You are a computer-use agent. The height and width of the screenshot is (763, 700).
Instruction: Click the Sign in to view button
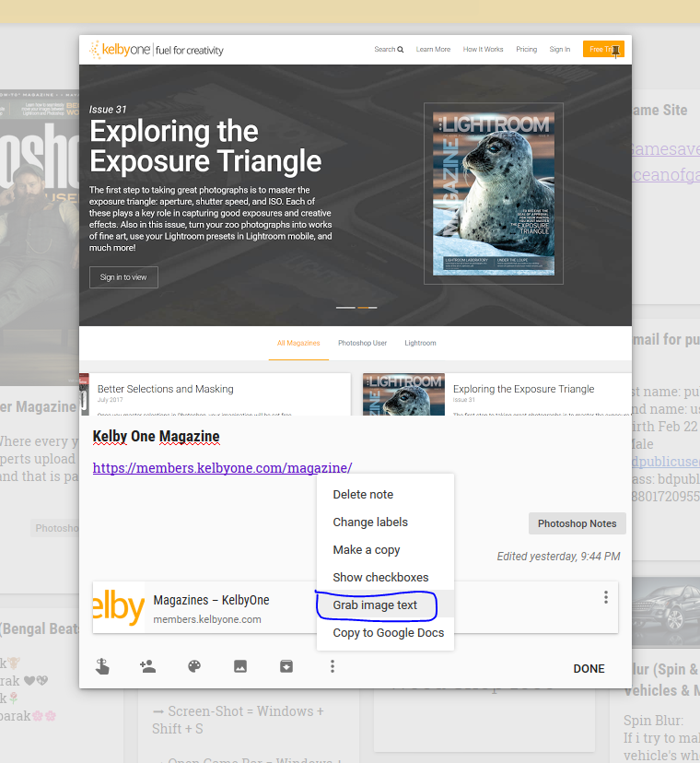pyautogui.click(x=123, y=277)
